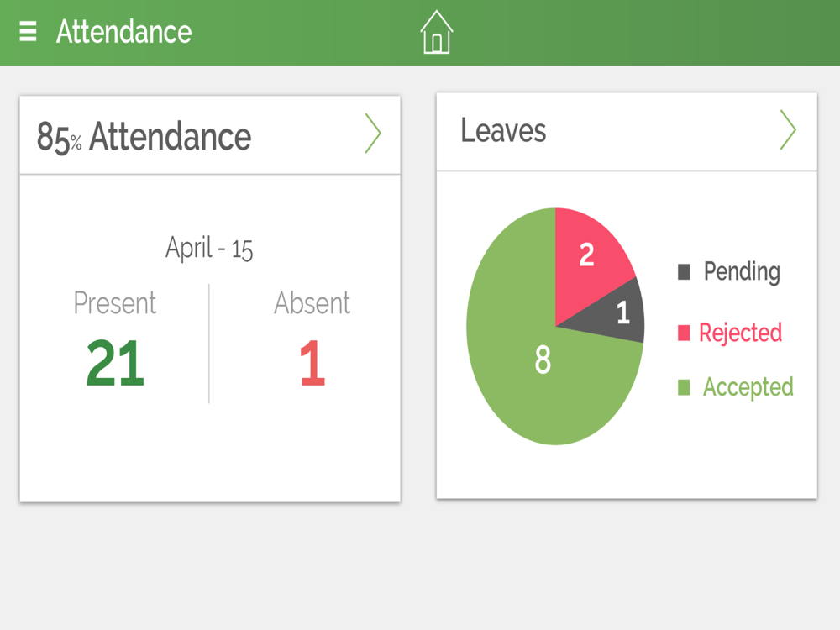Image resolution: width=840 pixels, height=630 pixels.
Task: Tap the home icon in header
Action: click(437, 32)
